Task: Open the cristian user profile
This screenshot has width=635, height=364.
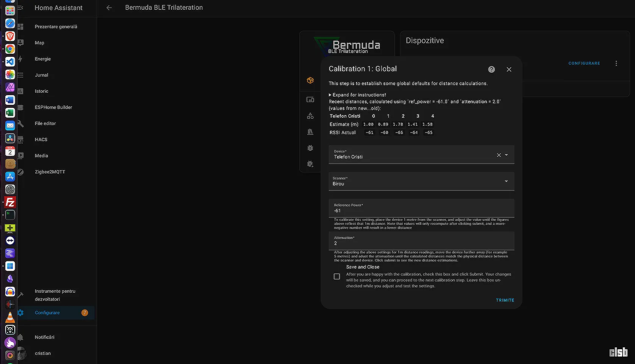Action: click(56, 353)
